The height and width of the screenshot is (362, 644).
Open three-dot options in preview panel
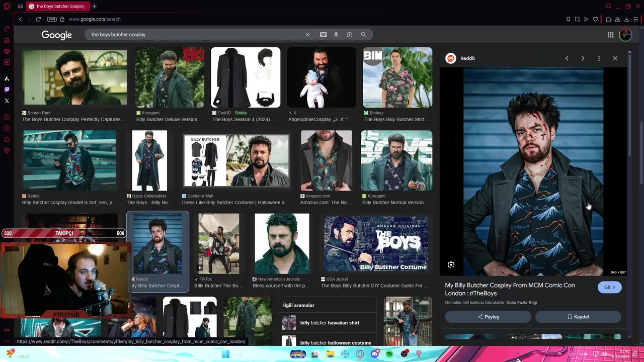pos(599,58)
